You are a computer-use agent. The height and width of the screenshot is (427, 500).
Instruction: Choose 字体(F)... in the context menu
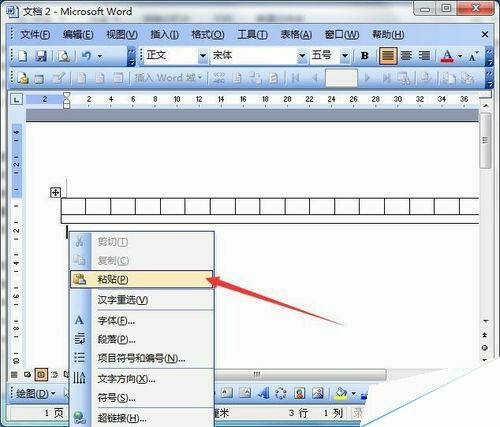click(x=141, y=321)
